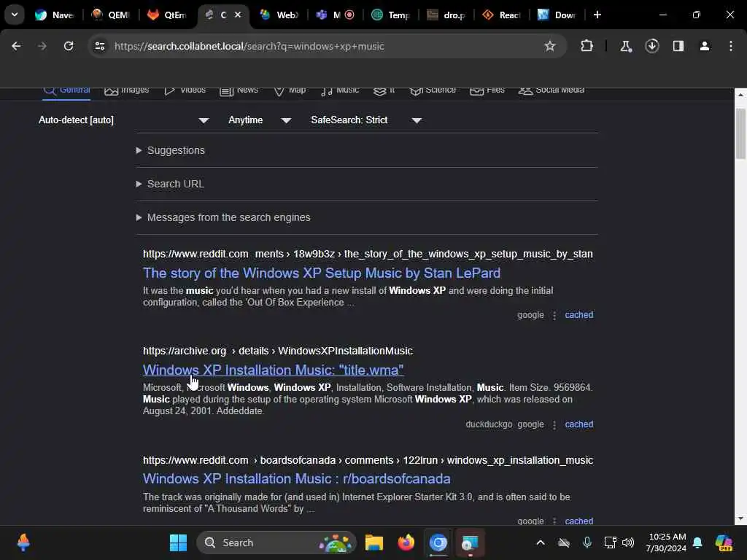
Task: Open File Explorer from the taskbar
Action: [x=374, y=542]
